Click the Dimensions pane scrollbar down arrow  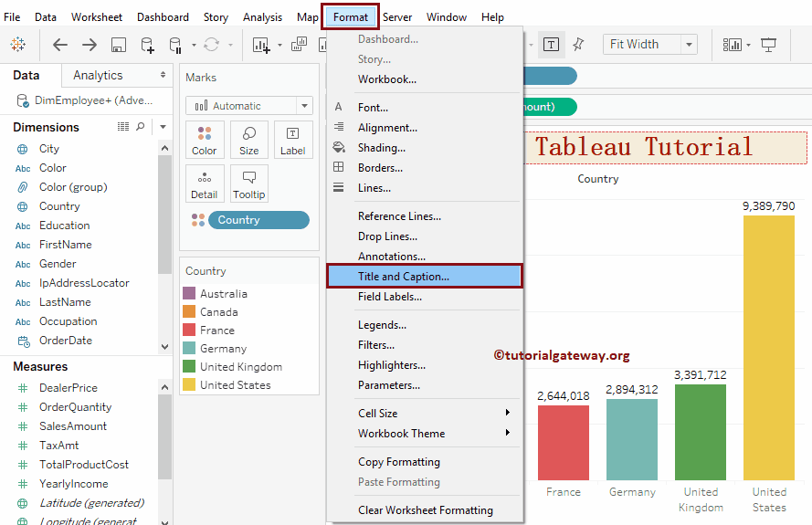click(x=164, y=347)
